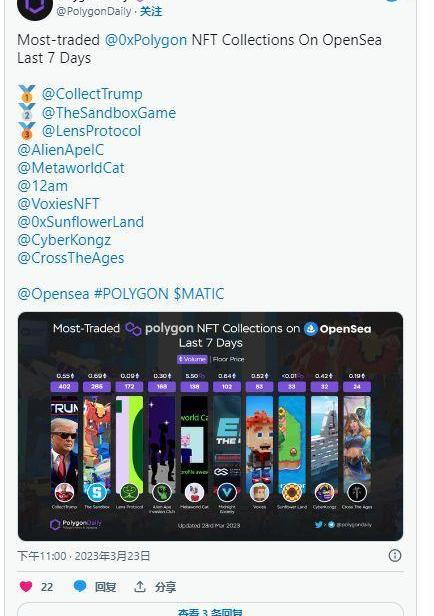Screen dimensions: 434x616
Task: Open the @CollectTrump mention
Action: coord(92,94)
